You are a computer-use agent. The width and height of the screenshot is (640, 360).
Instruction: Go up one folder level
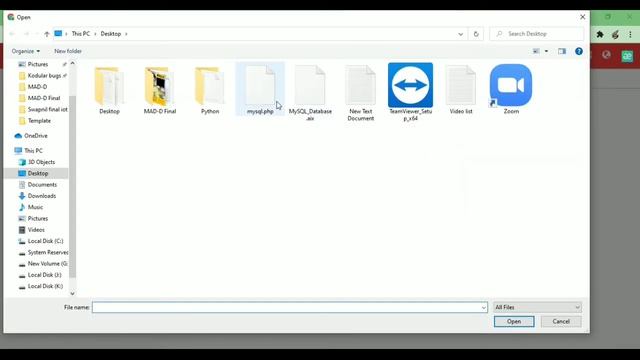coord(47,34)
